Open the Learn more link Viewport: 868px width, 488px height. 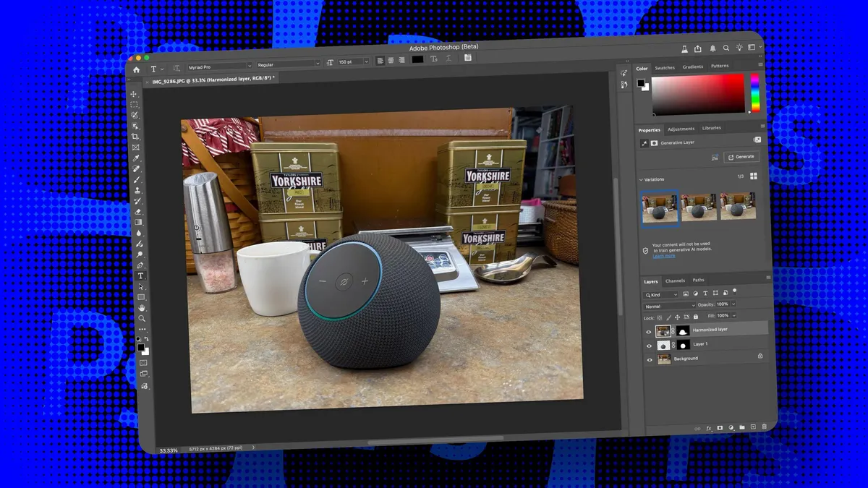point(663,256)
